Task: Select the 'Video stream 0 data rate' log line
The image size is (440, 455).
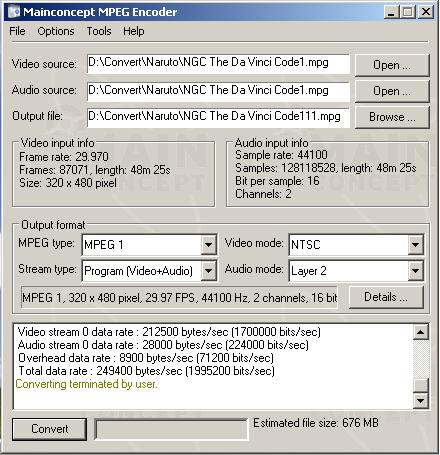Action: pos(169,332)
